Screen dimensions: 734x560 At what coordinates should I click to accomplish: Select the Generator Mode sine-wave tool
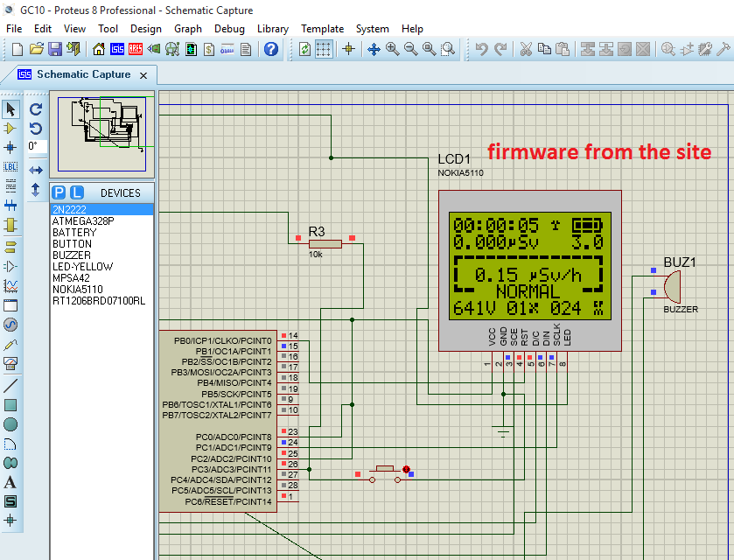coord(10,325)
